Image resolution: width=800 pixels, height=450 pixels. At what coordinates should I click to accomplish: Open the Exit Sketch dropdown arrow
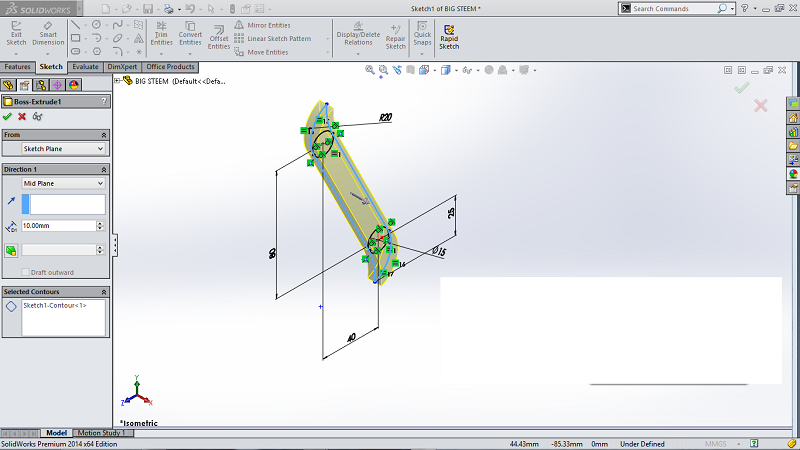[16, 54]
